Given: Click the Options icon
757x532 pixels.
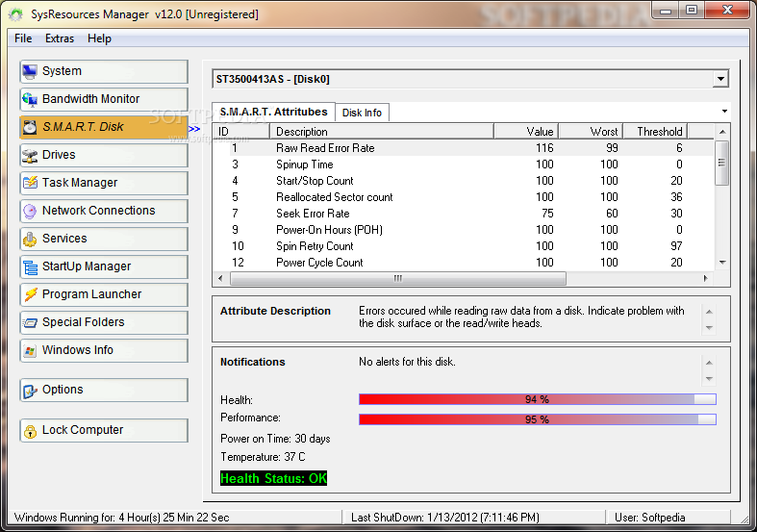Looking at the screenshot, I should point(30,390).
